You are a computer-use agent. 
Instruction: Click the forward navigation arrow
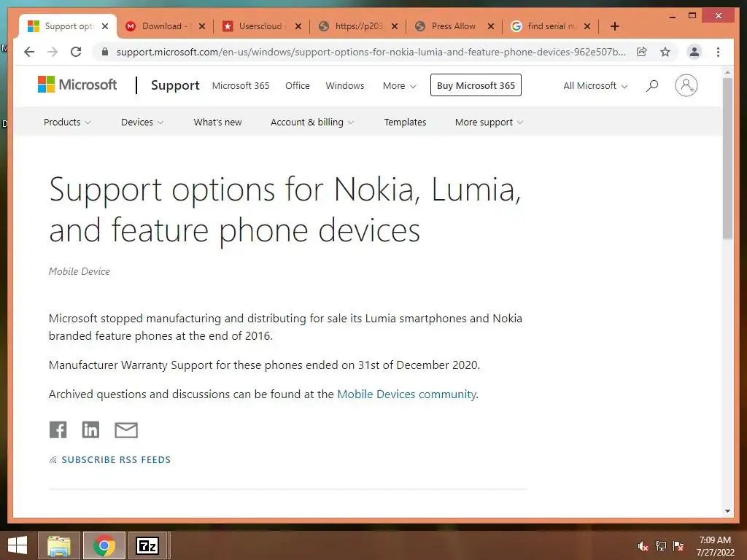53,52
